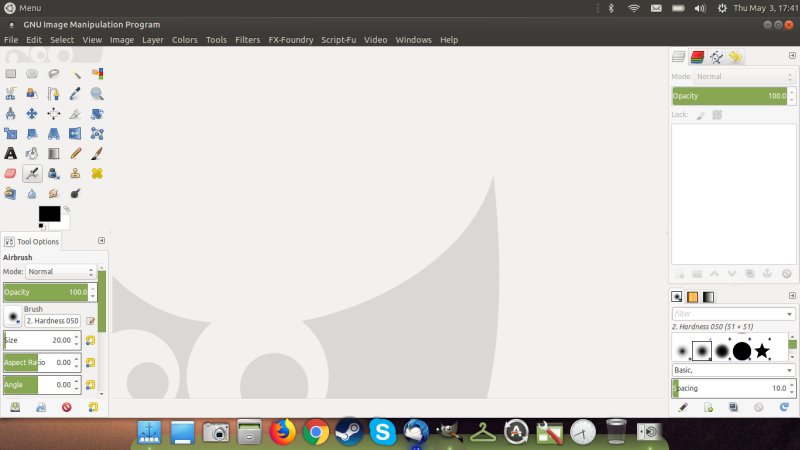Open the Layers dock configuration menu
The image size is (800, 450).
[792, 56]
